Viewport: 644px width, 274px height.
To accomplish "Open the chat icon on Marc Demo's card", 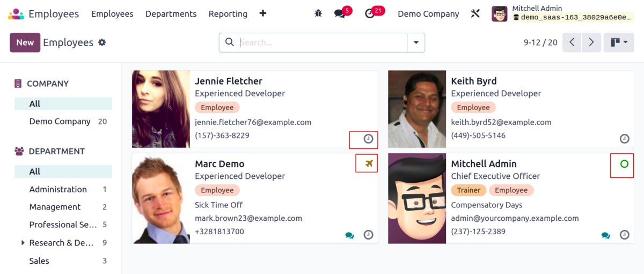I will click(349, 235).
